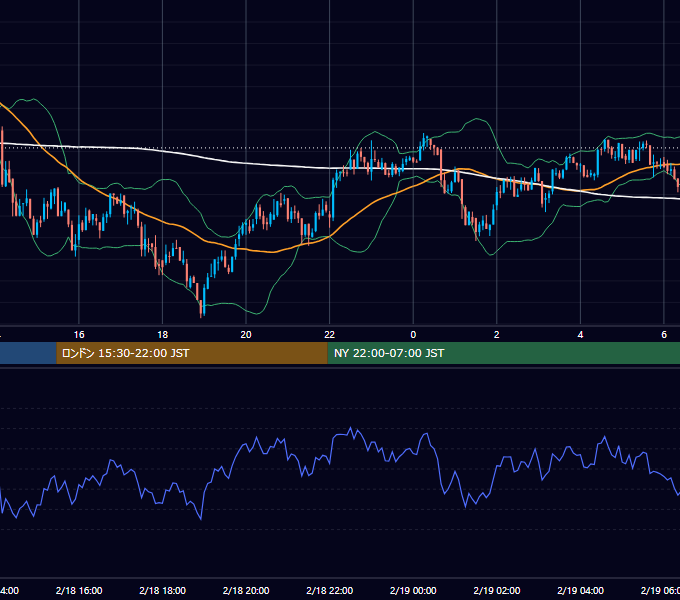Click the 2/18 20:00 time label
680x600 pixels.
pyautogui.click(x=246, y=590)
